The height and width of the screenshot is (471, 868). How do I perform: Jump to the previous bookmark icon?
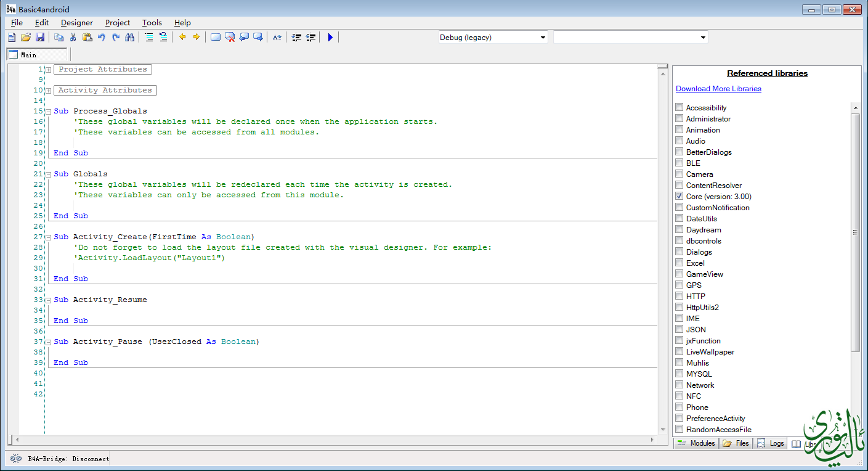pos(244,38)
